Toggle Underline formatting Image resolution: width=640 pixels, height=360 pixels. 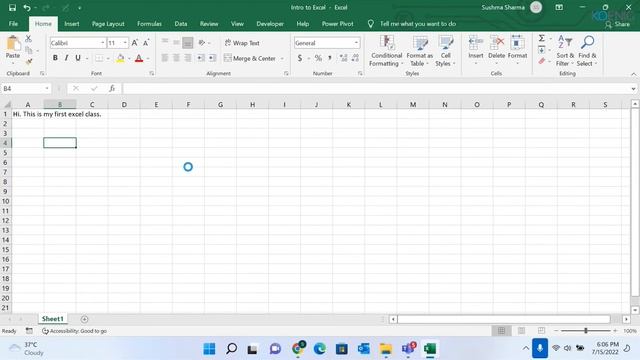click(78, 58)
